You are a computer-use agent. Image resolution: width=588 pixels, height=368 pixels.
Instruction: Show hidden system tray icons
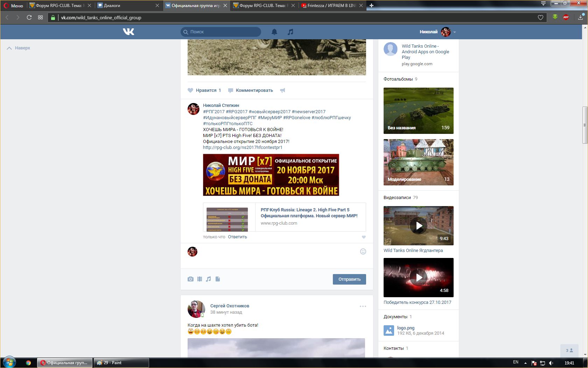[525, 363]
